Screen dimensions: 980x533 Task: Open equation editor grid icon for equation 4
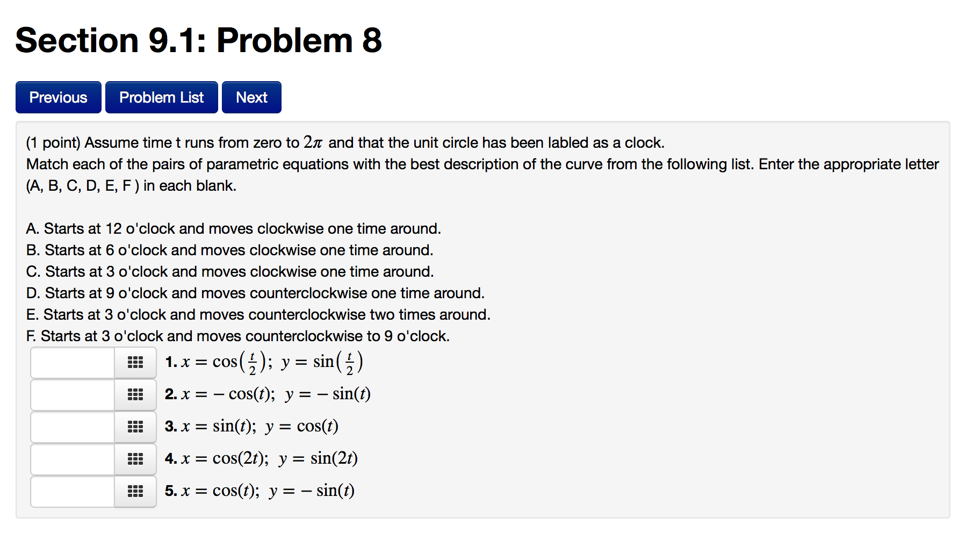point(135,459)
